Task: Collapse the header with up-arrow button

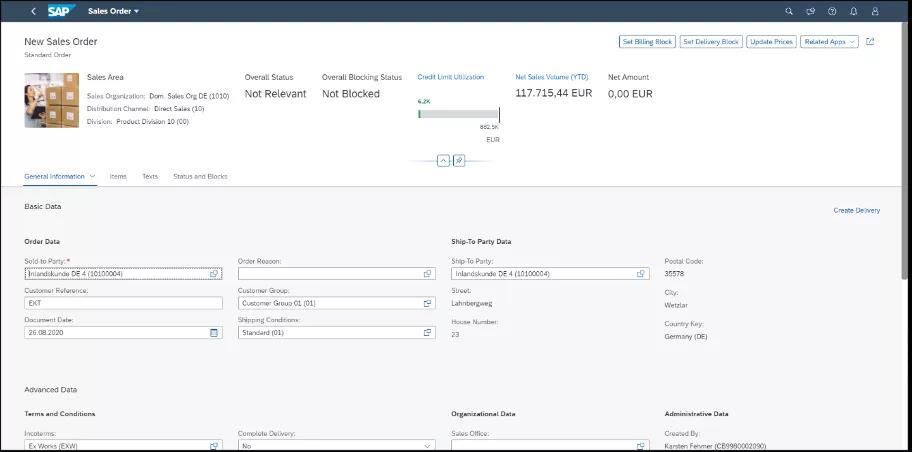Action: (443, 161)
